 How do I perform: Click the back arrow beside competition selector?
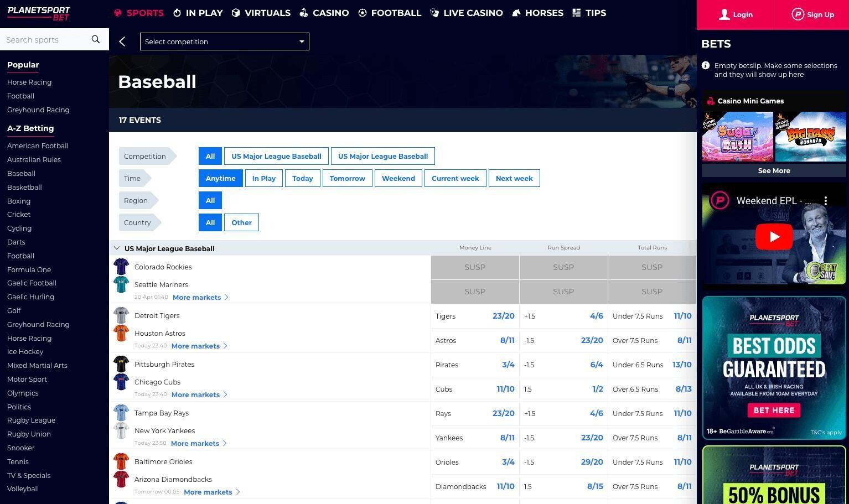[122, 41]
